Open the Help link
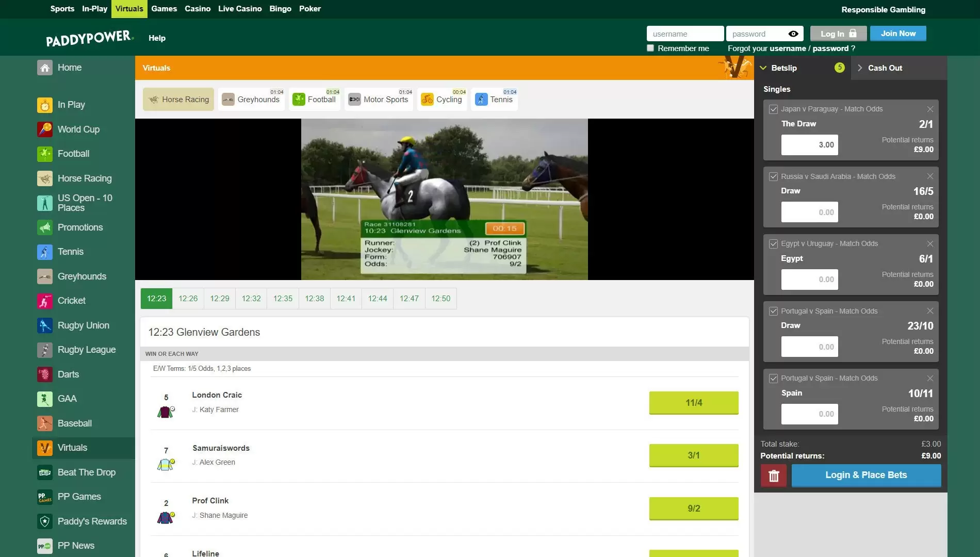 coord(157,38)
